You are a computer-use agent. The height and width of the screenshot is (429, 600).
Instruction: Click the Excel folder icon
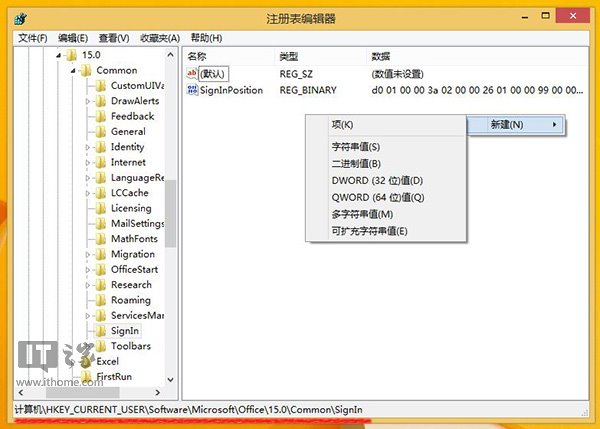click(86, 361)
